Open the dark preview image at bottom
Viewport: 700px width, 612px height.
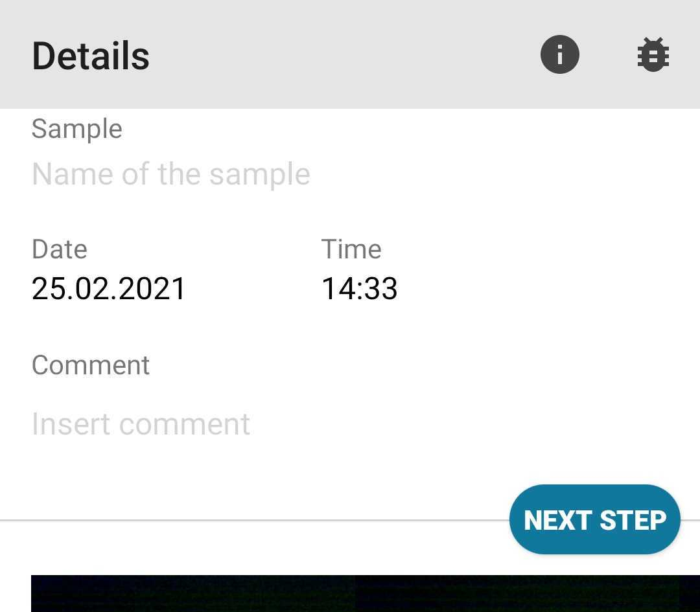pos(365,593)
